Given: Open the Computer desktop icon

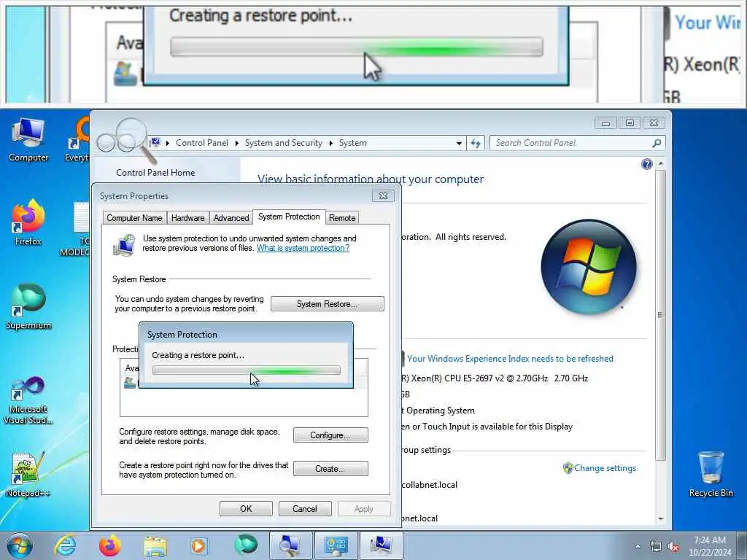Looking at the screenshot, I should click(x=28, y=139).
